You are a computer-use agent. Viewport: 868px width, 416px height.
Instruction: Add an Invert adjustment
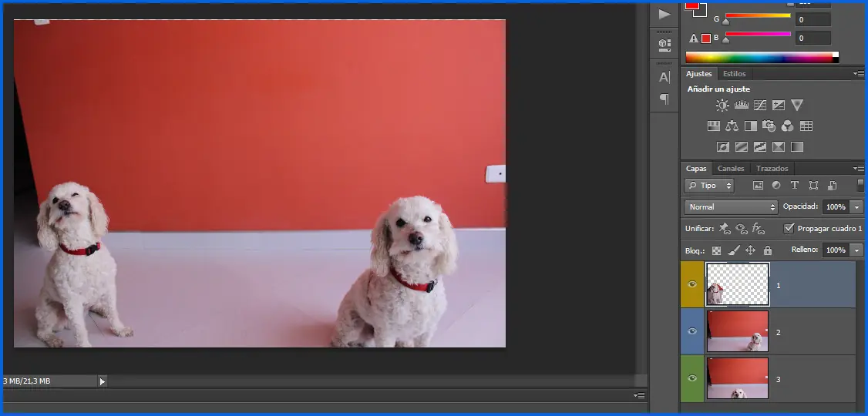(x=723, y=147)
